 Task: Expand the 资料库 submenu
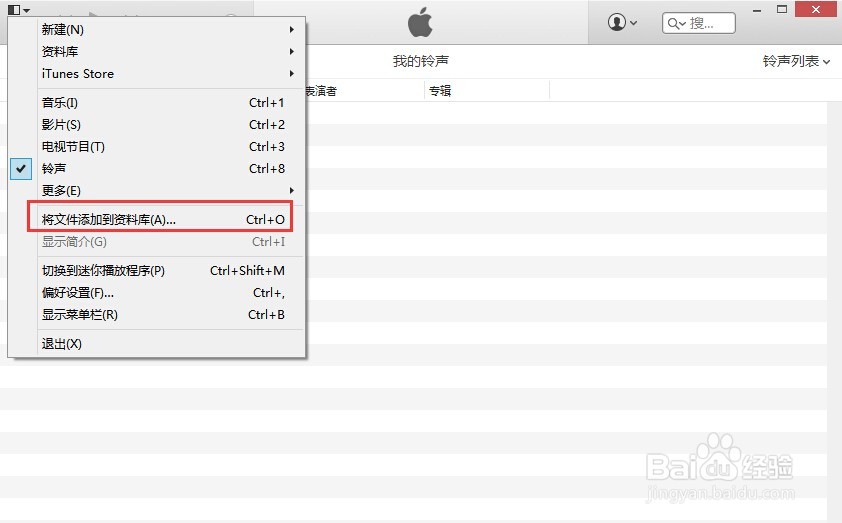[170, 52]
